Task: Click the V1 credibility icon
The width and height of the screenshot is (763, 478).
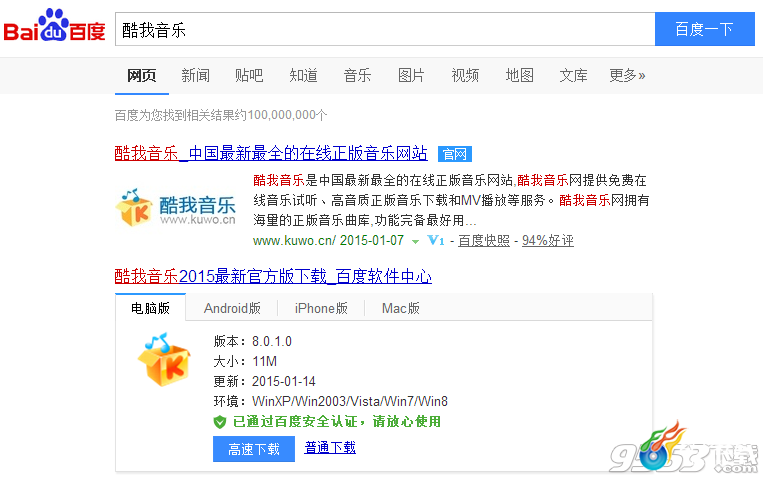Action: point(436,240)
